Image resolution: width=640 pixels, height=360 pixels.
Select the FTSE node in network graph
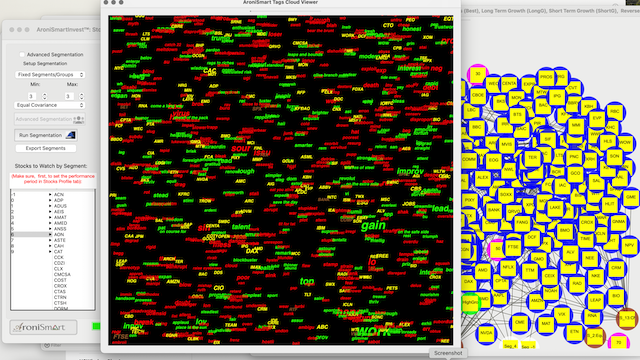click(513, 247)
